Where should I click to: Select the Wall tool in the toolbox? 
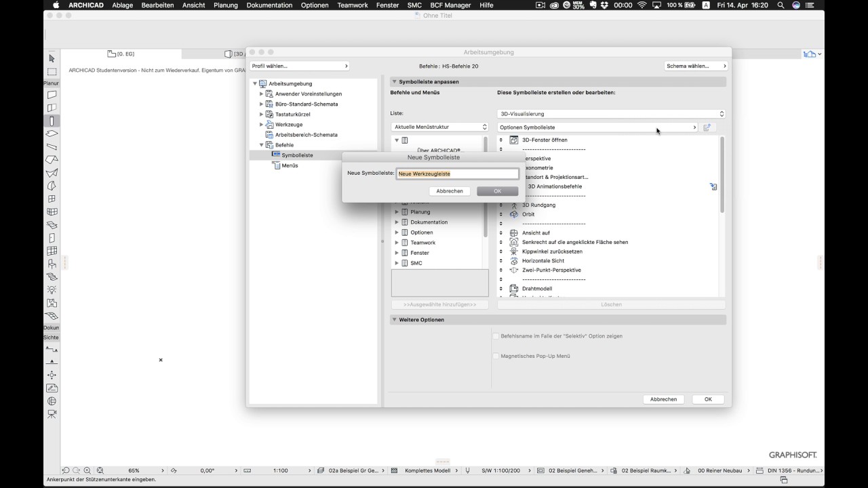(52, 95)
